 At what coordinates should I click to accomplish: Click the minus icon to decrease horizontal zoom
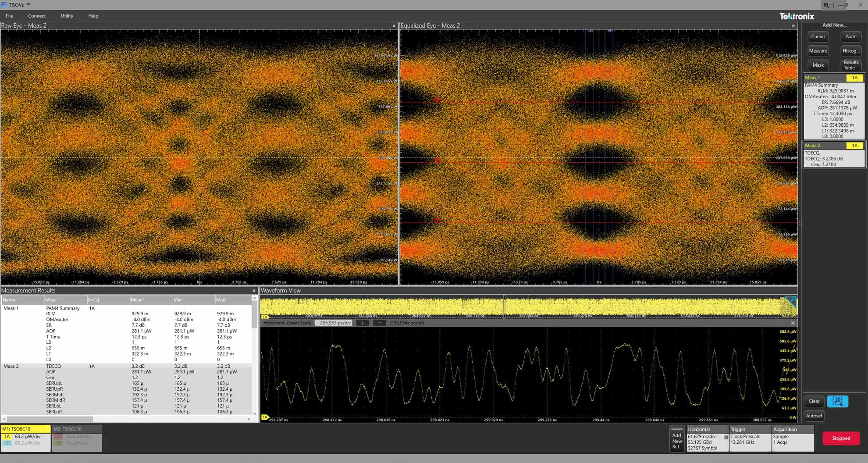(x=379, y=323)
